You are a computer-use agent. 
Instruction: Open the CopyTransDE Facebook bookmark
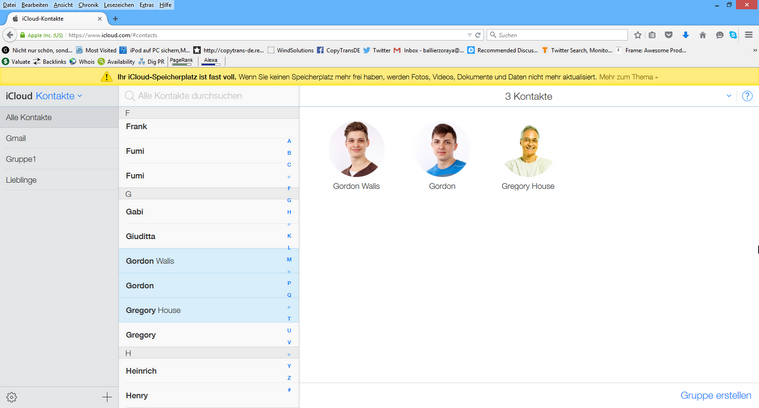pyautogui.click(x=338, y=50)
